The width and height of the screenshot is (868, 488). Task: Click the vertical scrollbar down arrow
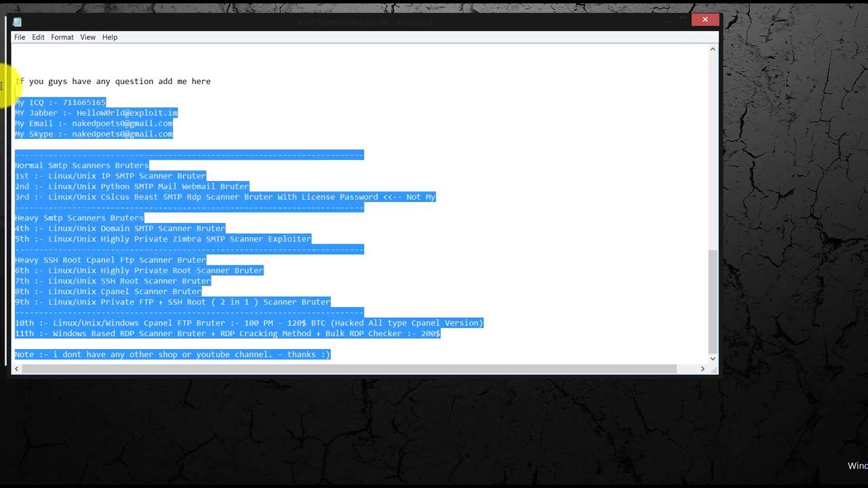(713, 358)
